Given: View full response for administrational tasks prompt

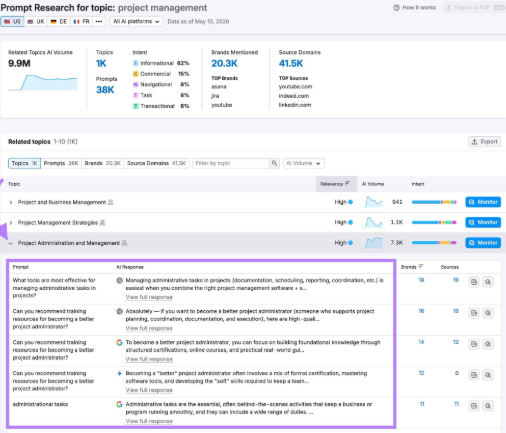Looking at the screenshot, I should tap(149, 421).
